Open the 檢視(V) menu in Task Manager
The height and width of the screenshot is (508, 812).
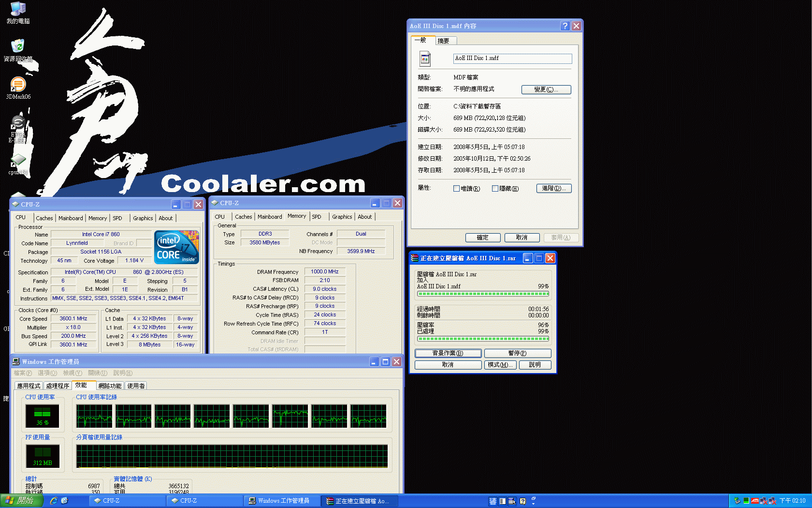click(72, 373)
